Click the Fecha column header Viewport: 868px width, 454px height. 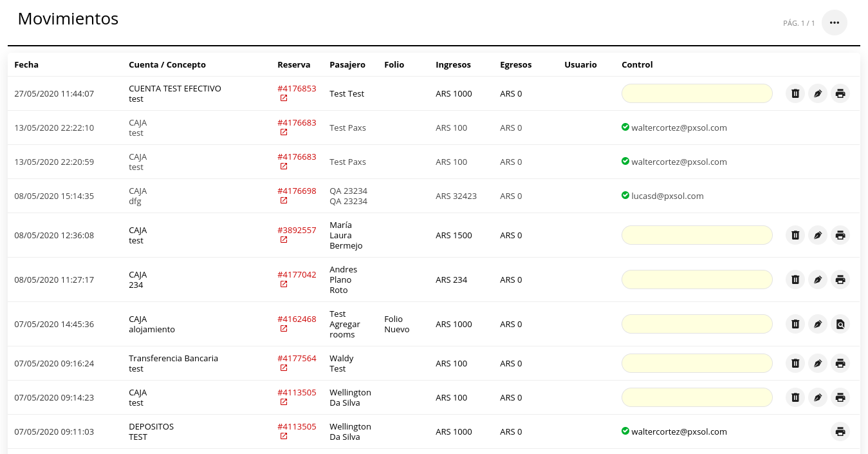26,64
